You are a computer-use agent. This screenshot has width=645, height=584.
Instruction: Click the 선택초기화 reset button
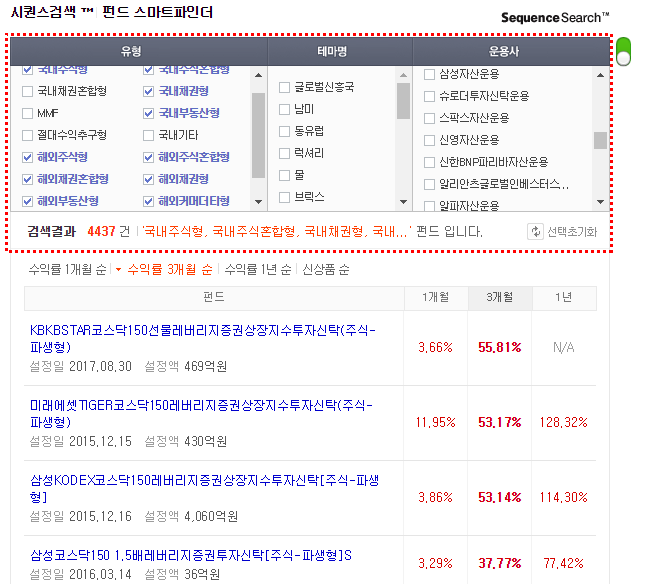pyautogui.click(x=562, y=232)
